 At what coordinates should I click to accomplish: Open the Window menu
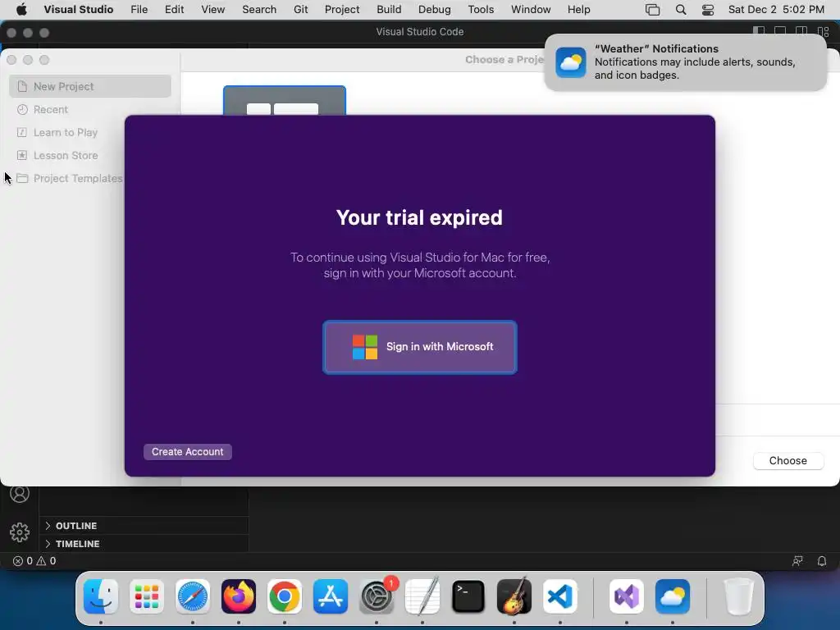531,10
